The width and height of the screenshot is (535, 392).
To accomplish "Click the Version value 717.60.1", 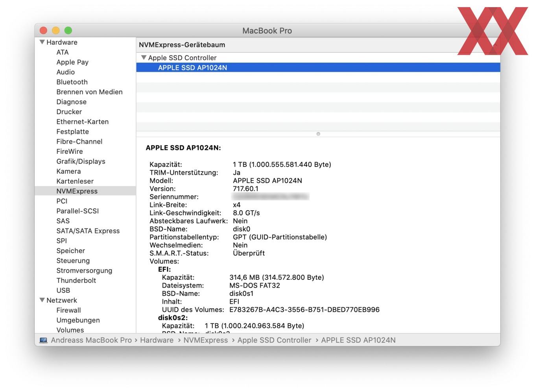I will [246, 189].
